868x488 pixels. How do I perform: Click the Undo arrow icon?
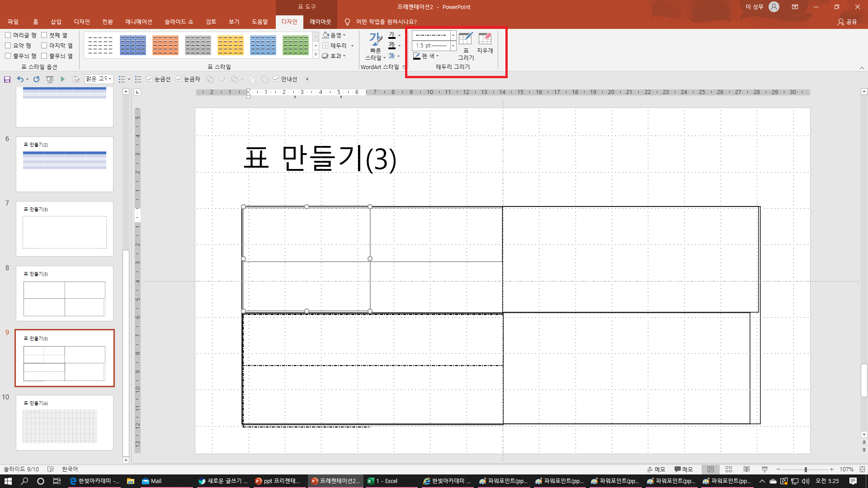[x=20, y=79]
